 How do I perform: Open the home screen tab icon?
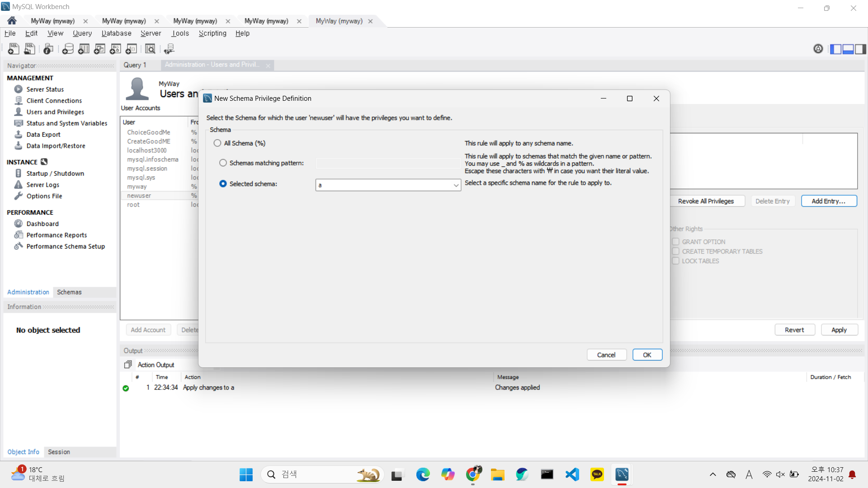coord(12,21)
